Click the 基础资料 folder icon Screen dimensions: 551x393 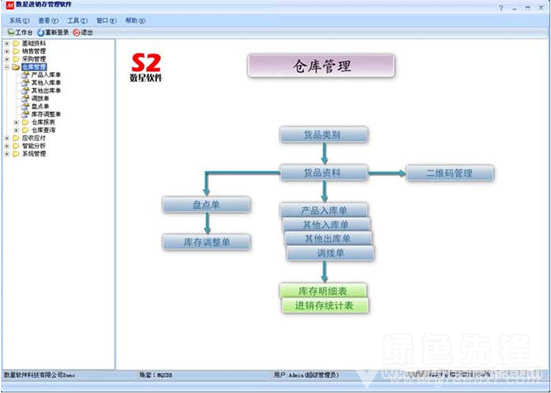point(16,43)
